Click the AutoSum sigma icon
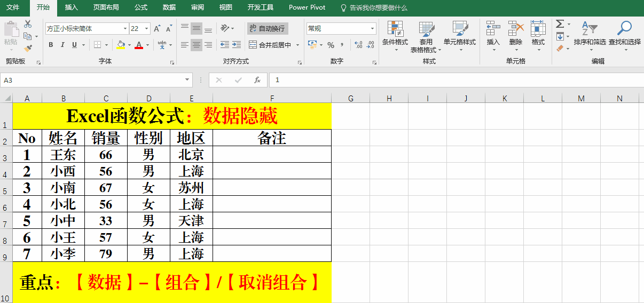Viewport: 644px width, 303px height. pyautogui.click(x=560, y=24)
